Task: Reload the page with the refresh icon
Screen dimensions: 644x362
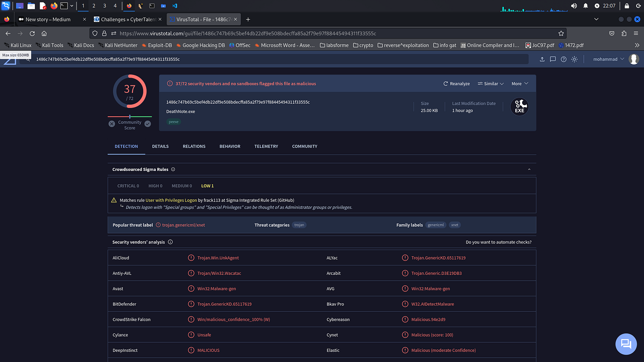Action: [32, 34]
